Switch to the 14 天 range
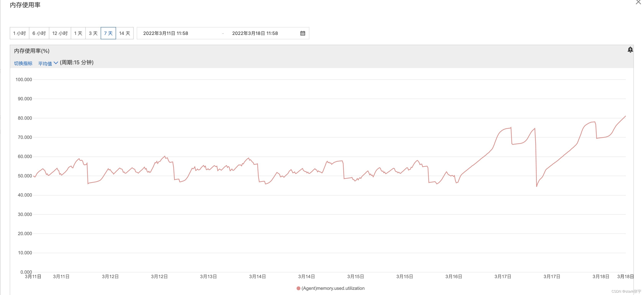The height and width of the screenshot is (295, 644). point(124,33)
